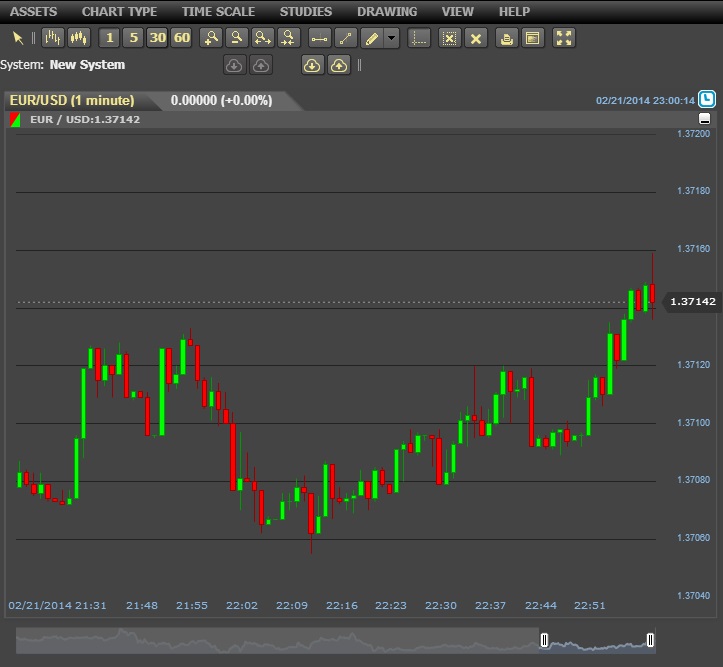Click the right handle of range slider
The image size is (723, 667).
coord(650,640)
